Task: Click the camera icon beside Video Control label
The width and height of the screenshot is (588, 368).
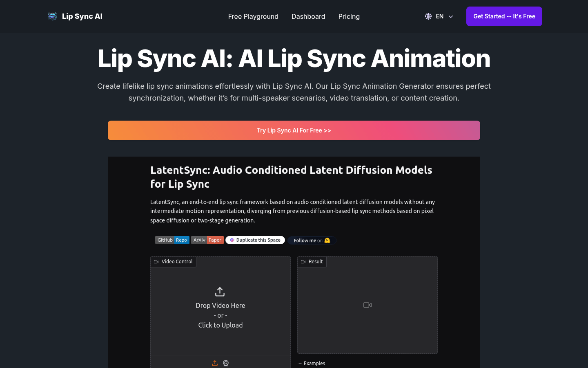Action: (156, 262)
